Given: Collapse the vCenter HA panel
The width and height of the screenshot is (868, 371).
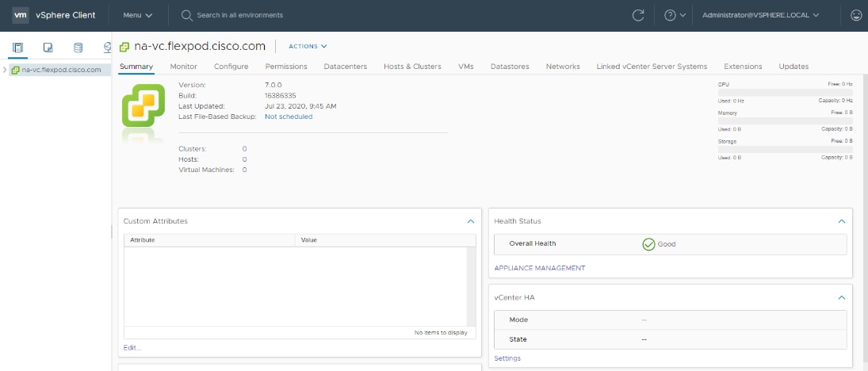Looking at the screenshot, I should click(841, 298).
